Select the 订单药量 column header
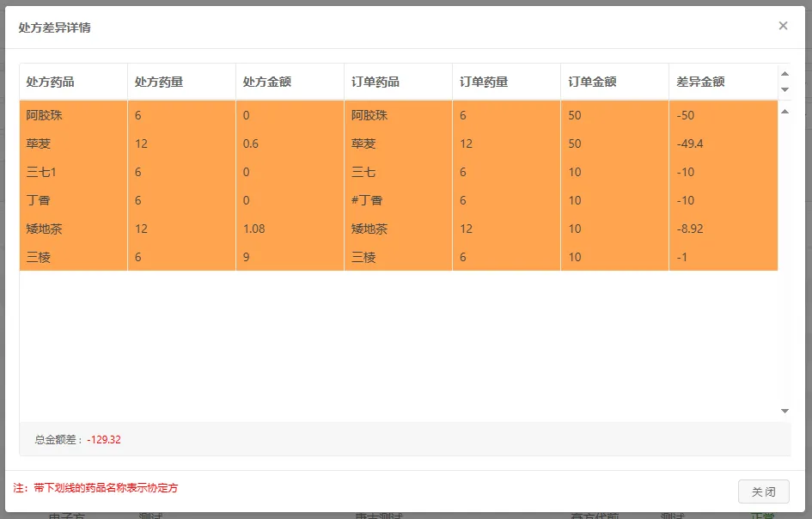Viewport: 812px width, 519px height. tap(484, 82)
